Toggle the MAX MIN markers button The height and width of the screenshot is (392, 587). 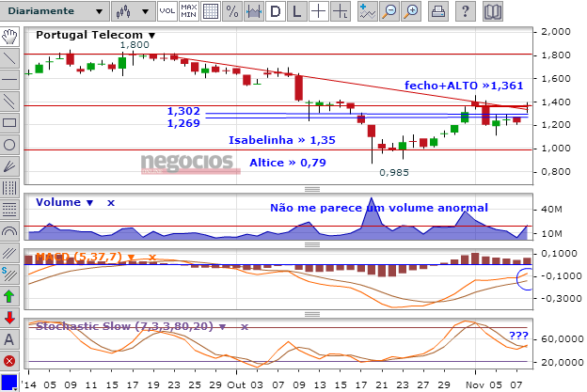(188, 11)
